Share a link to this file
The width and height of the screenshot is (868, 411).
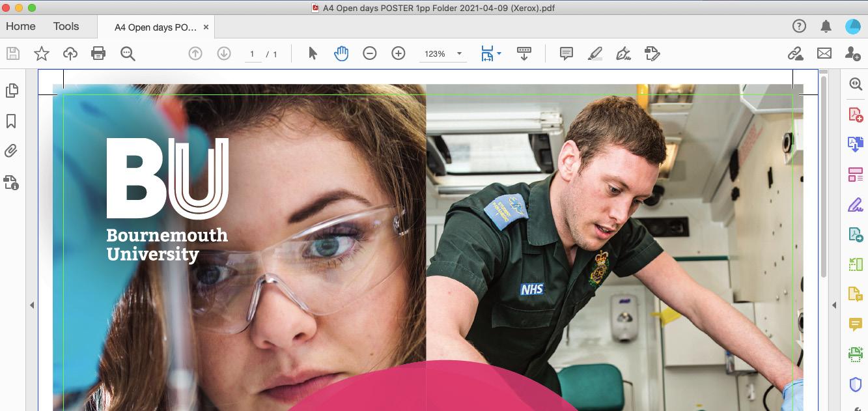796,53
